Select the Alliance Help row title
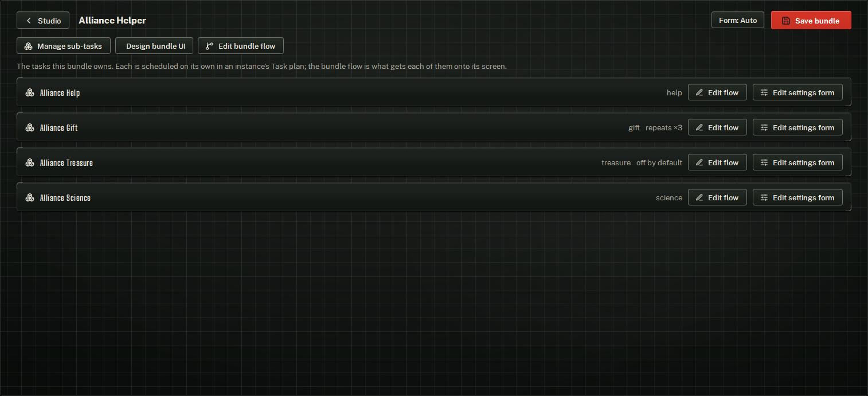 click(x=60, y=92)
